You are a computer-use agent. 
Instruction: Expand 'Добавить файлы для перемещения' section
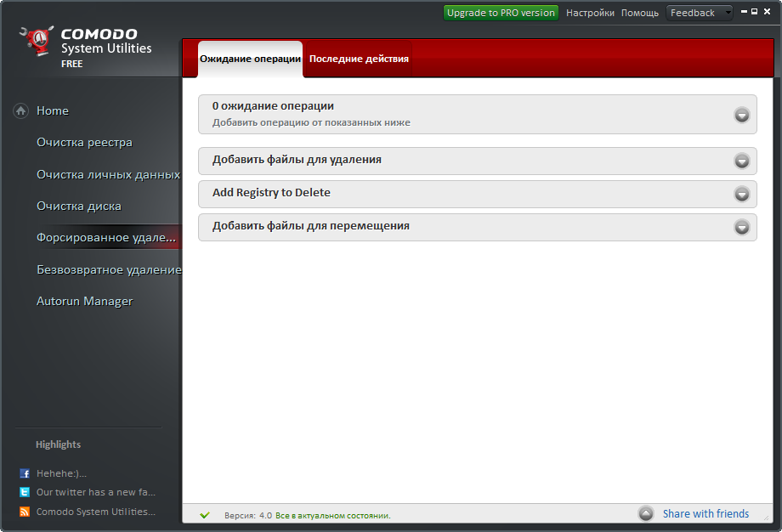[x=741, y=227]
